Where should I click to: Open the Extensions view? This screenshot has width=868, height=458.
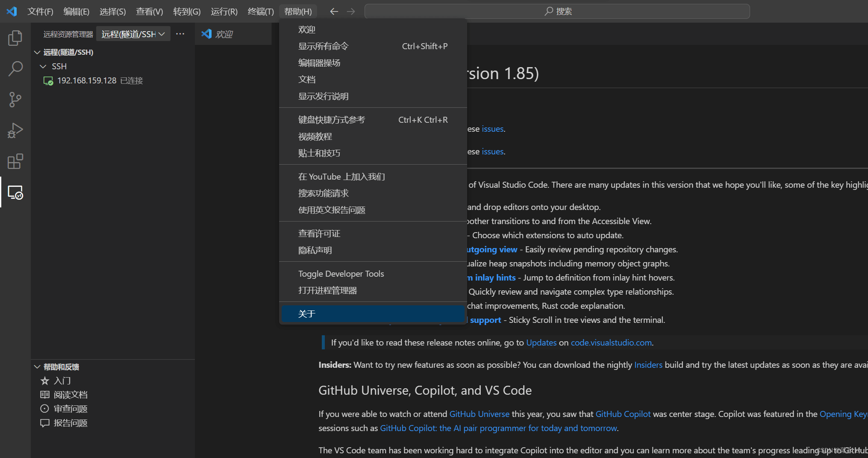[x=15, y=162]
